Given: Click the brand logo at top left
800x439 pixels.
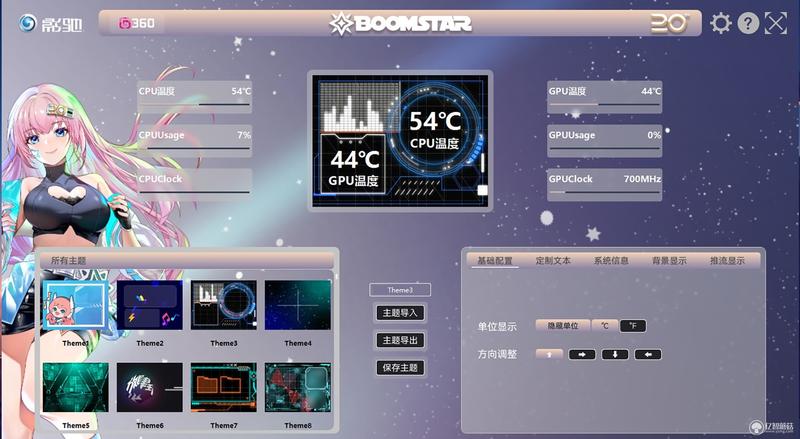Looking at the screenshot, I should (50, 23).
